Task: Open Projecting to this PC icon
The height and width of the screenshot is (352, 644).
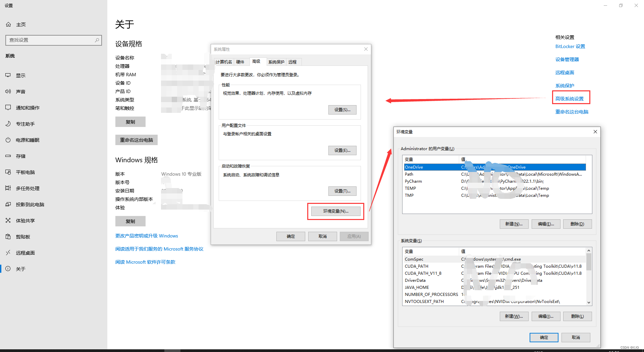Action: [x=8, y=204]
